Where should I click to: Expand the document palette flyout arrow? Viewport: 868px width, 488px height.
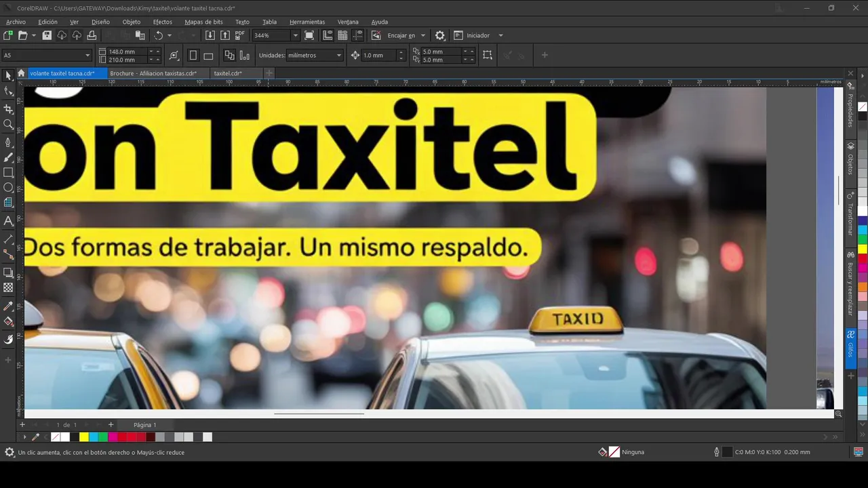(25, 437)
